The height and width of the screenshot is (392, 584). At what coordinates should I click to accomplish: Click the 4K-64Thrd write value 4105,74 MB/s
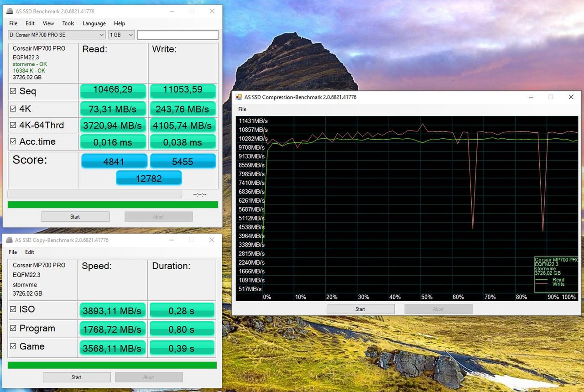coord(182,125)
